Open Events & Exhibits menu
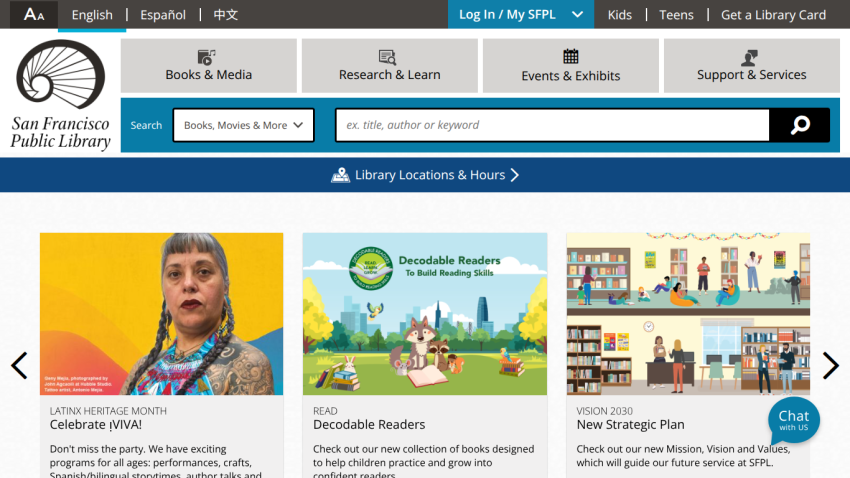Viewport: 850px width, 478px height. pos(571,66)
